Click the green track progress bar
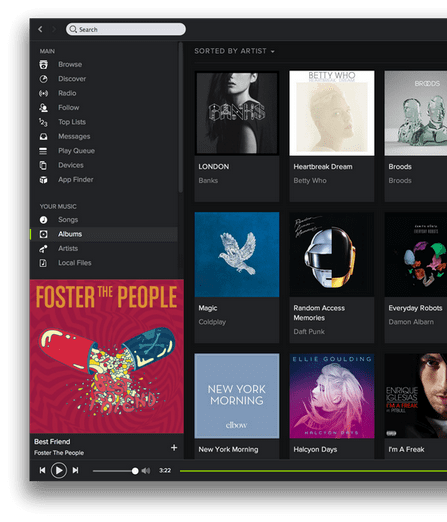 313,471
